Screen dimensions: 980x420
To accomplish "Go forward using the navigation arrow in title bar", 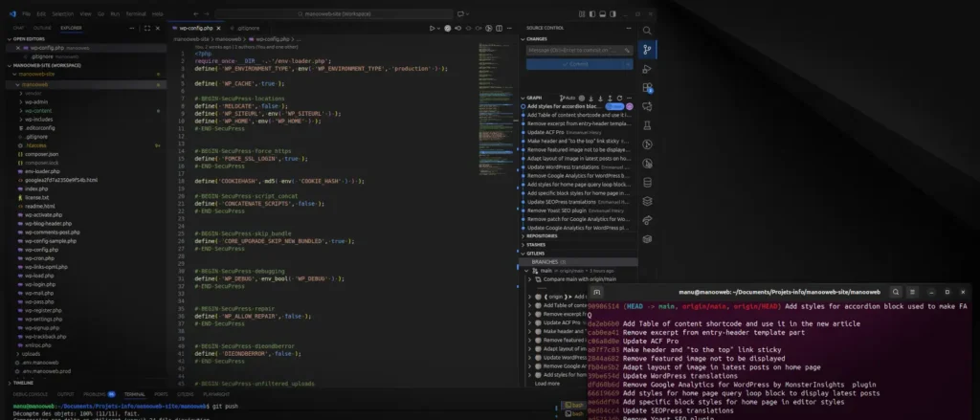I will (x=208, y=13).
